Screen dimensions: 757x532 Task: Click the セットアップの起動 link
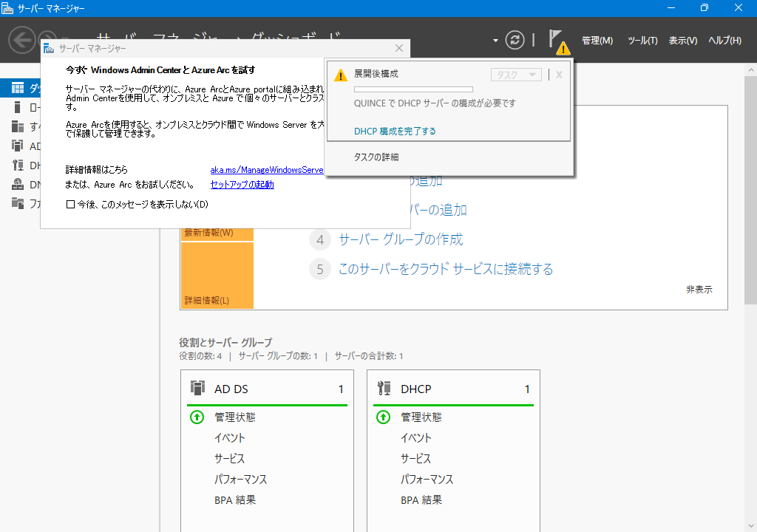[x=242, y=185]
